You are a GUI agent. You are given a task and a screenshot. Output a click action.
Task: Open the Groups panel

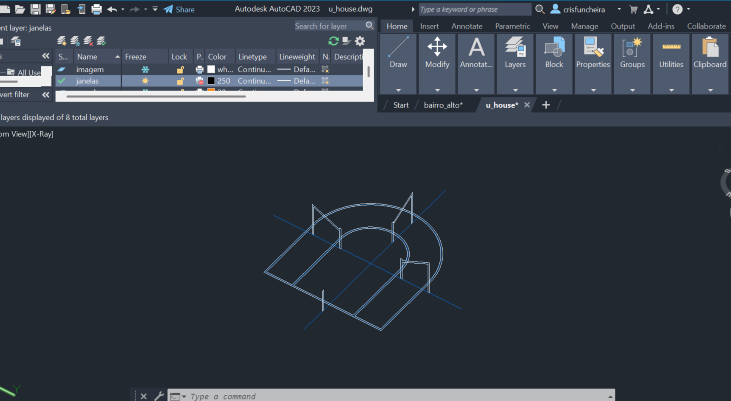[632, 63]
